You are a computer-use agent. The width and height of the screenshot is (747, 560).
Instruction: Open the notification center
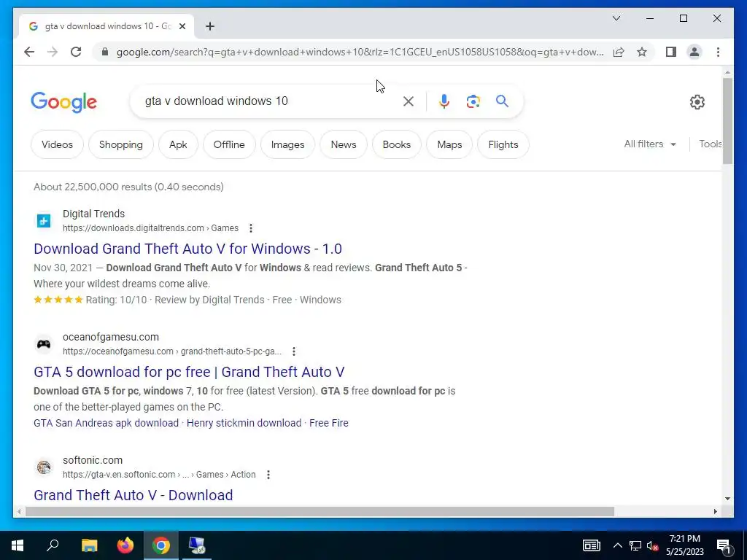[x=724, y=545]
